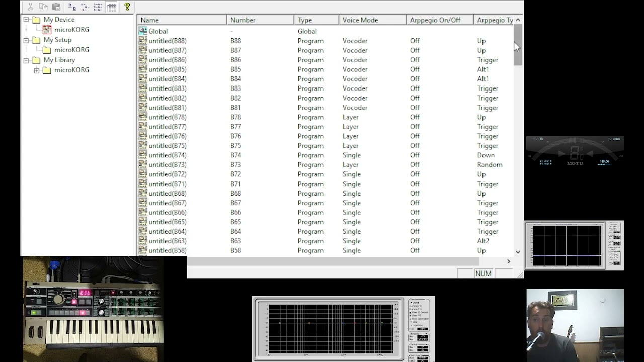Select the untitled(B82) row name
Viewport: 644px width, 362px height.
tap(168, 98)
